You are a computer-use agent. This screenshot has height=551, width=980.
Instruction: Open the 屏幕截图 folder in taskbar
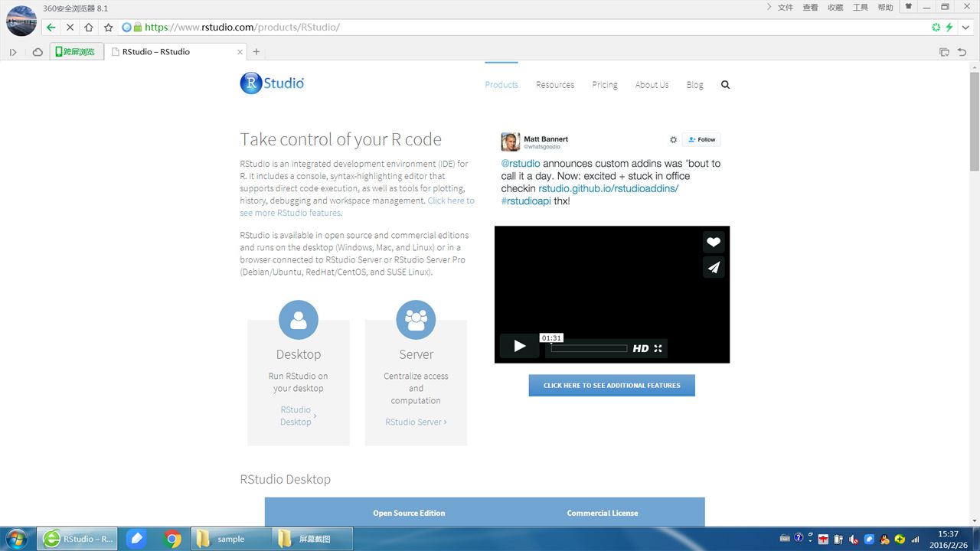coord(312,539)
